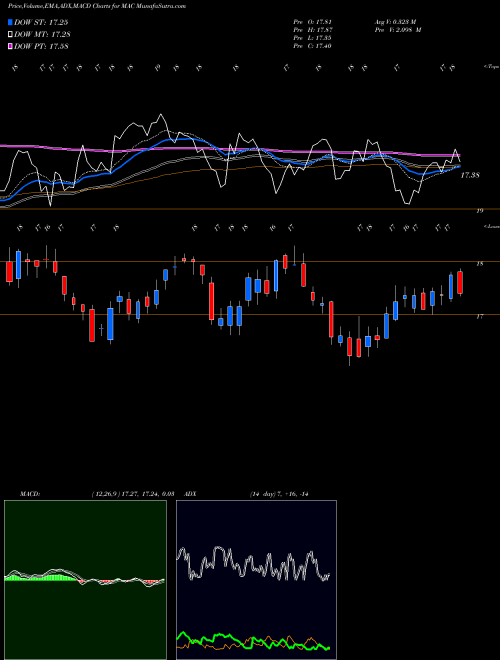Click the 'Avg V' average volume value
The image size is (500, 660).
click(x=395, y=21)
